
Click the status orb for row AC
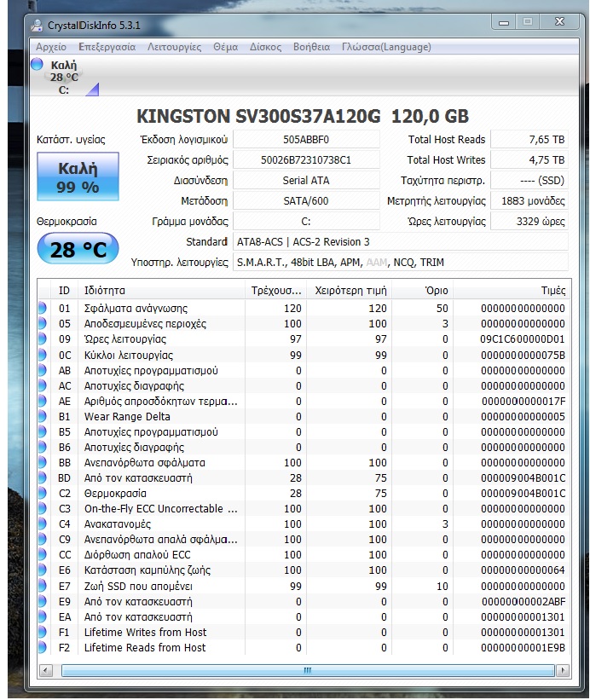(x=43, y=385)
